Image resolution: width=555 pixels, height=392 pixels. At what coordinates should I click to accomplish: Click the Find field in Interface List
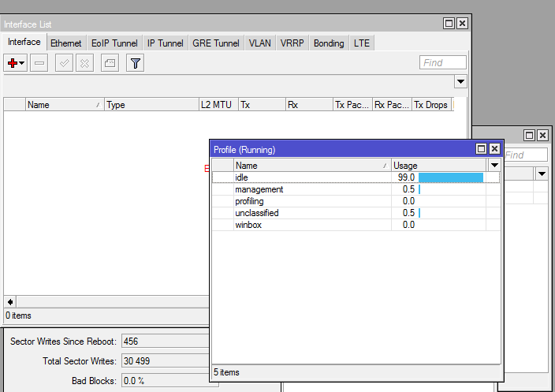pos(443,62)
